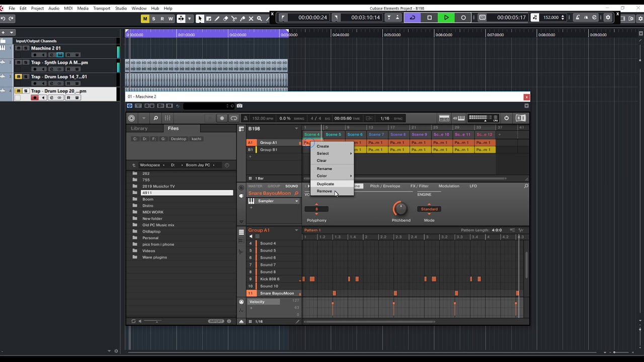Viewport: 644px width, 362px height.
Task: Open the Transport menu in menu bar
Action: pos(102,9)
